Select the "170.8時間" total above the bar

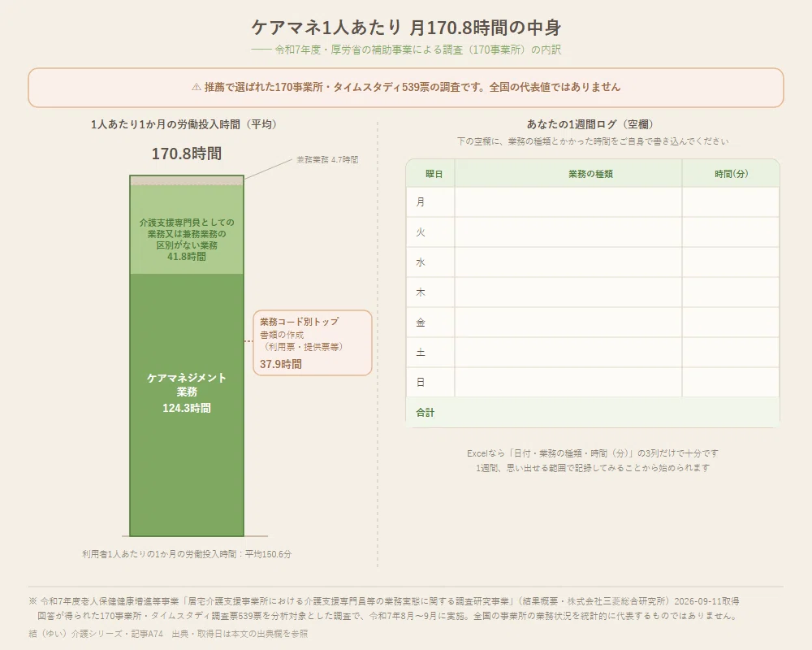tap(187, 154)
